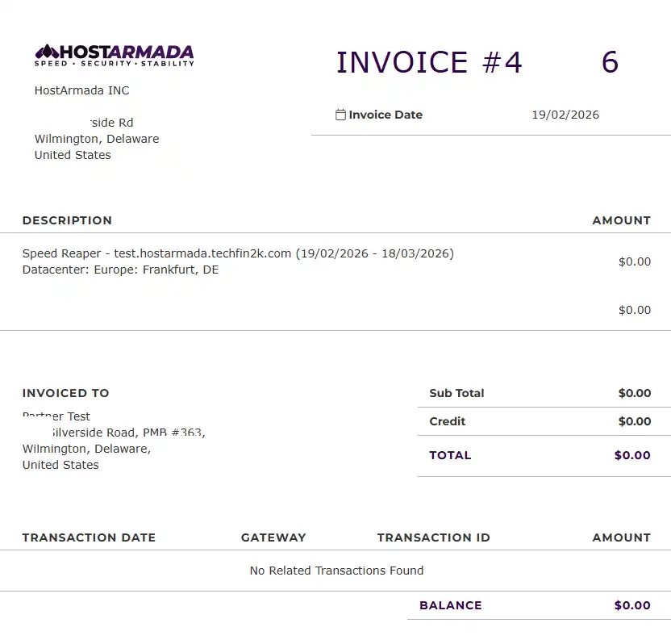
Task: Click the TOTAL label
Action: point(450,455)
